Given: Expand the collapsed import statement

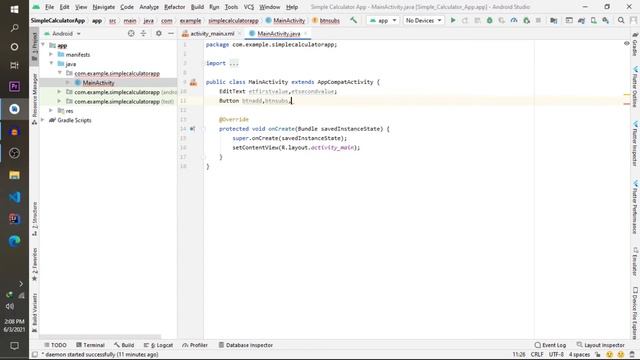Looking at the screenshot, I should click(x=233, y=63).
